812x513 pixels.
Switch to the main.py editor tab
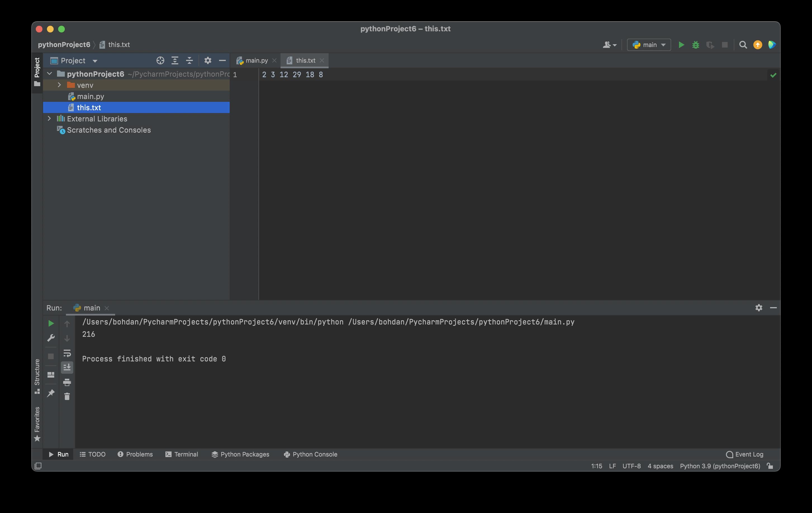pos(256,60)
